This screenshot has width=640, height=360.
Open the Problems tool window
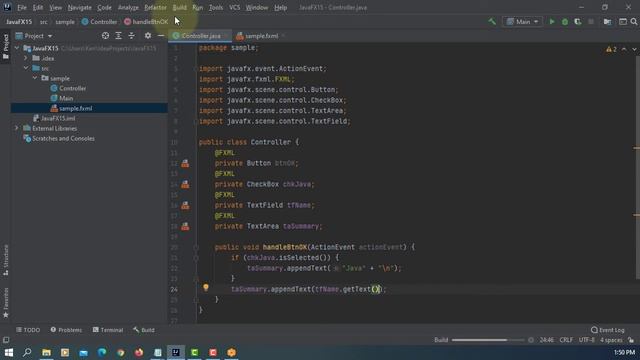pos(66,330)
